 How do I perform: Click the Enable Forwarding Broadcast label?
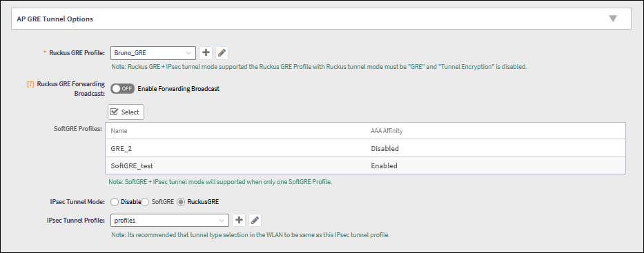click(x=178, y=88)
